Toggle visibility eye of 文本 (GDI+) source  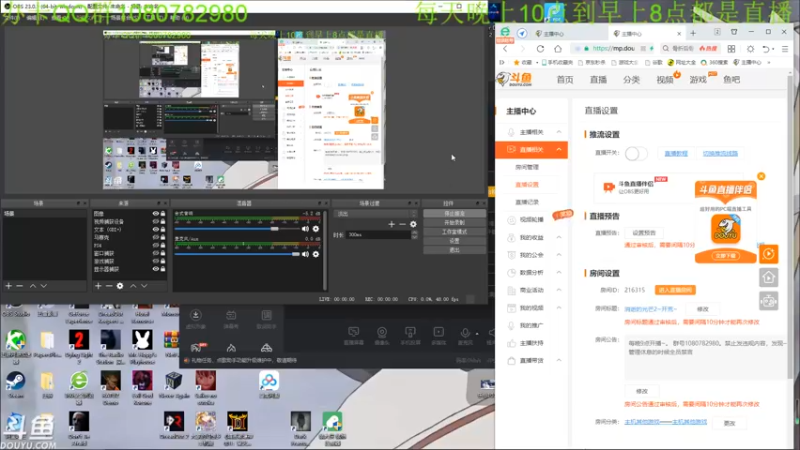point(156,230)
